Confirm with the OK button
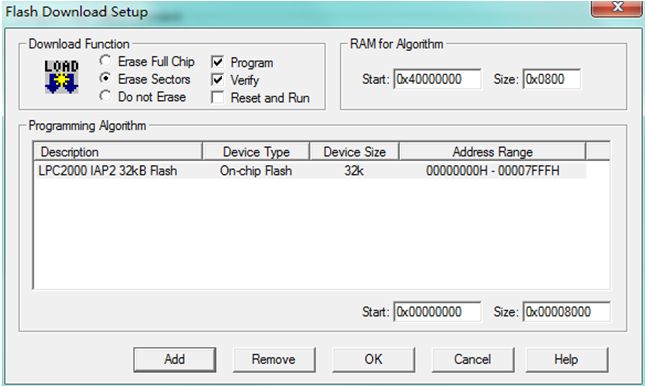 [x=374, y=359]
